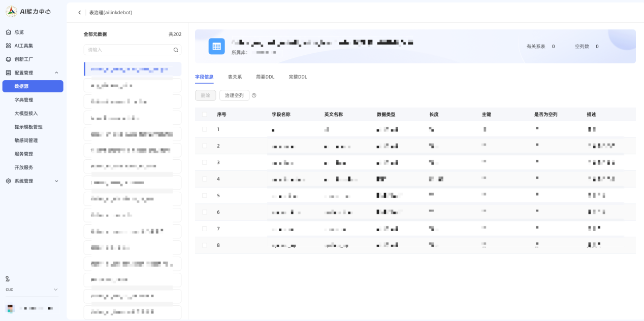The width and height of the screenshot is (644, 321).
Task: Click the back arrow beside 表治理
Action: click(80, 13)
